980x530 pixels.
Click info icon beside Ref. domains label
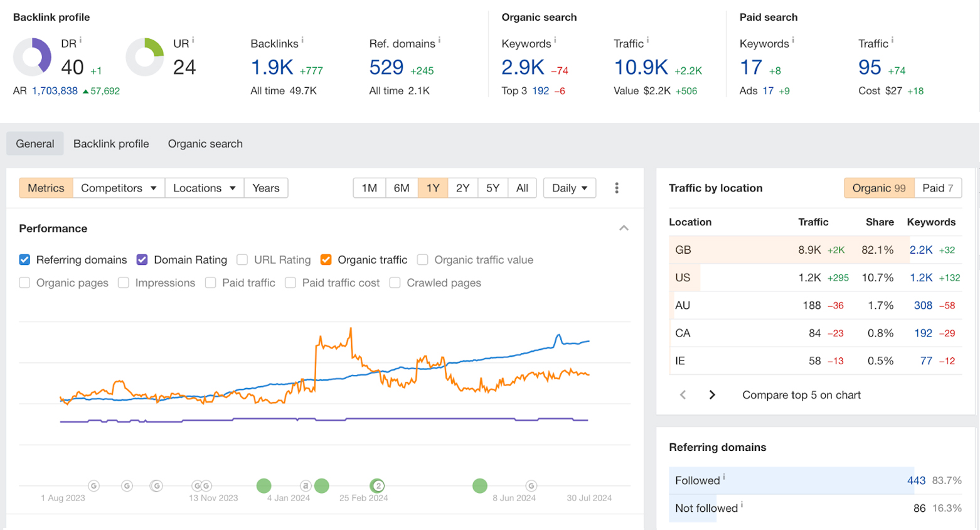pyautogui.click(x=439, y=40)
